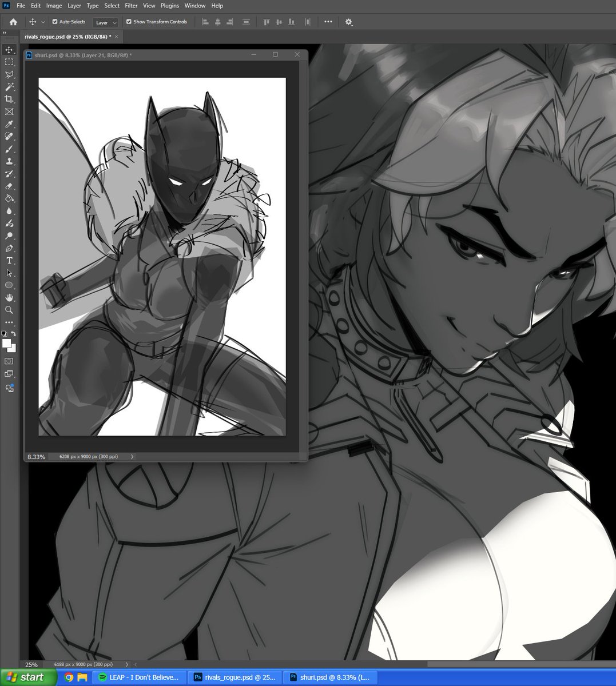616x686 pixels.
Task: Select the Zoom tool
Action: 9,310
